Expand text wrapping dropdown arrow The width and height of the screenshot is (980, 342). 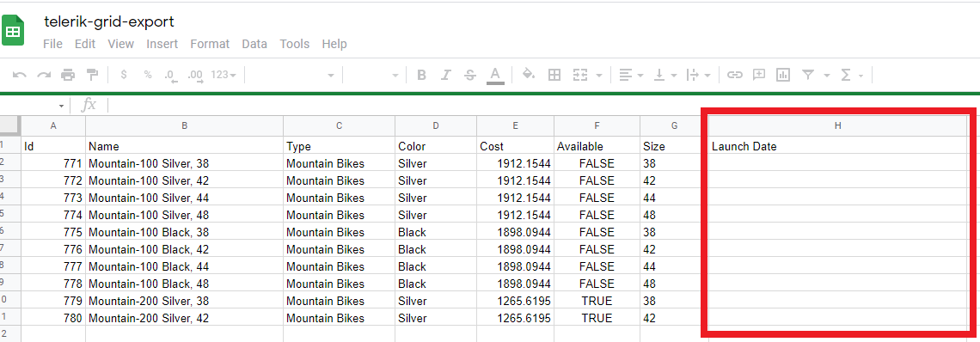tap(707, 76)
